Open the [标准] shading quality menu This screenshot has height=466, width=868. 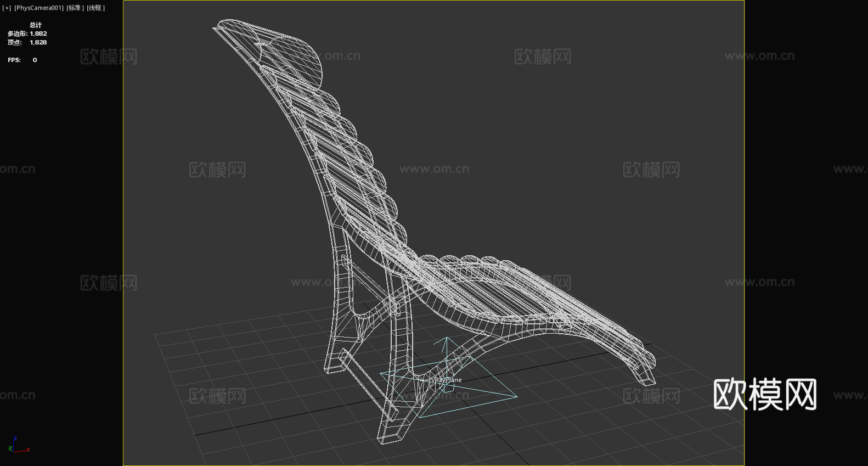point(75,8)
